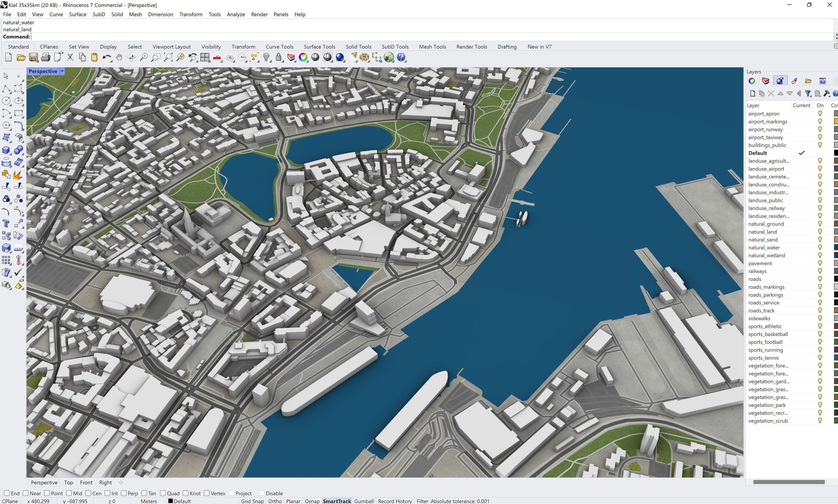Viewport: 838px width, 504px height.
Task: Toggle SmartTrack in status bar
Action: (x=337, y=501)
